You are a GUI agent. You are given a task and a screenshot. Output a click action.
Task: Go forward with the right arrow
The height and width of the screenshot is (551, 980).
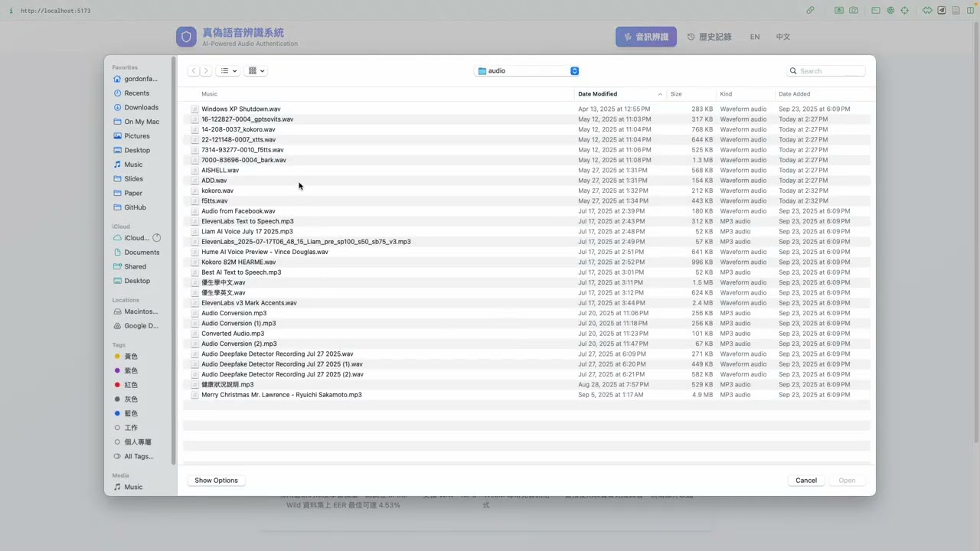pyautogui.click(x=206, y=71)
